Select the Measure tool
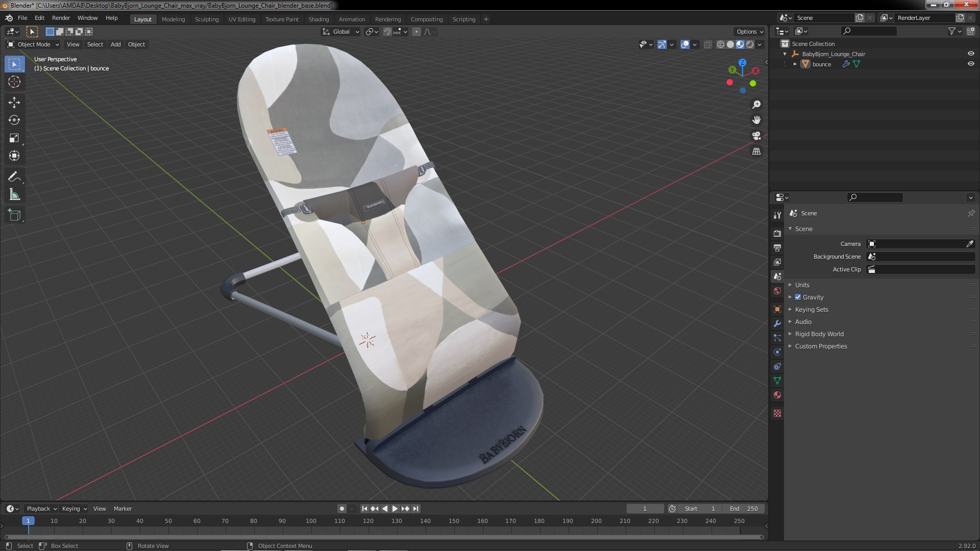 [x=14, y=195]
